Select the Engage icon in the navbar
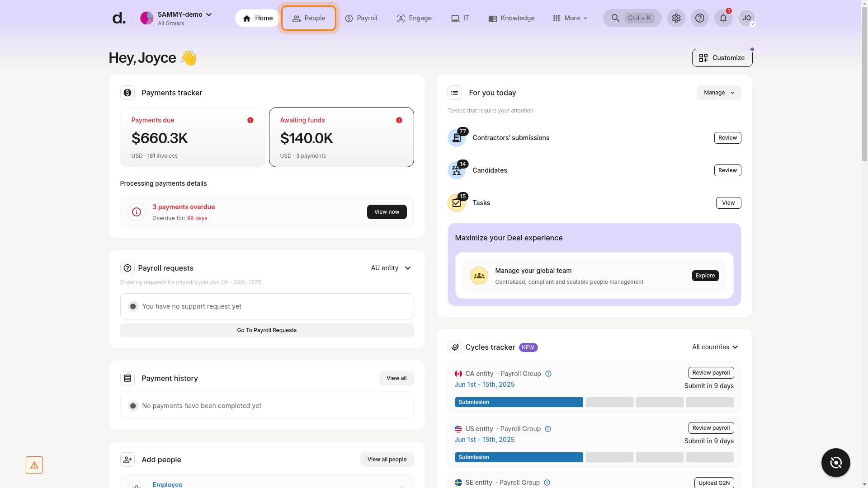868x488 pixels. (x=401, y=18)
